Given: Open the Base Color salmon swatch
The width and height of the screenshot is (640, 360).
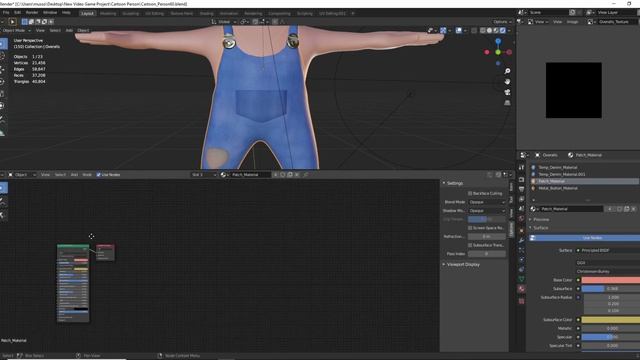Looking at the screenshot, I should click(611, 280).
